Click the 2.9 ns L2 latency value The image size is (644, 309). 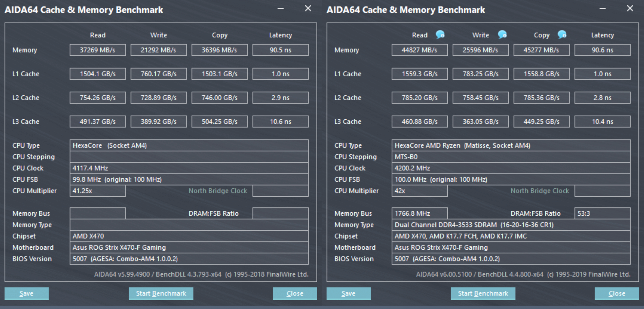[x=280, y=98]
